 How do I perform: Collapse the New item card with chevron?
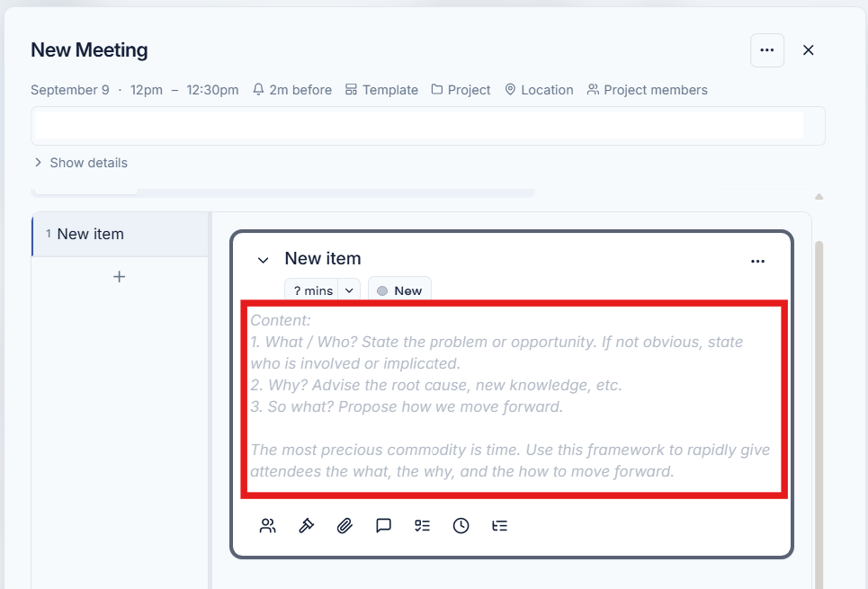coord(263,260)
